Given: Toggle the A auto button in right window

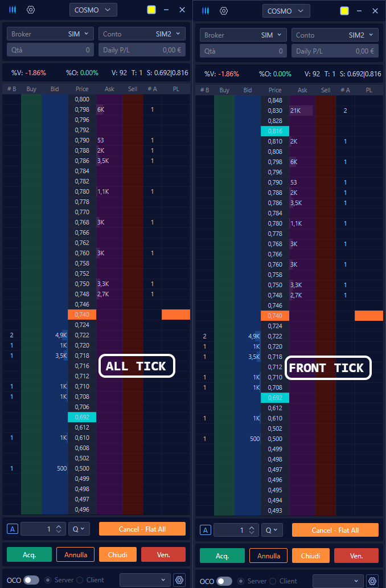Looking at the screenshot, I should tap(206, 530).
